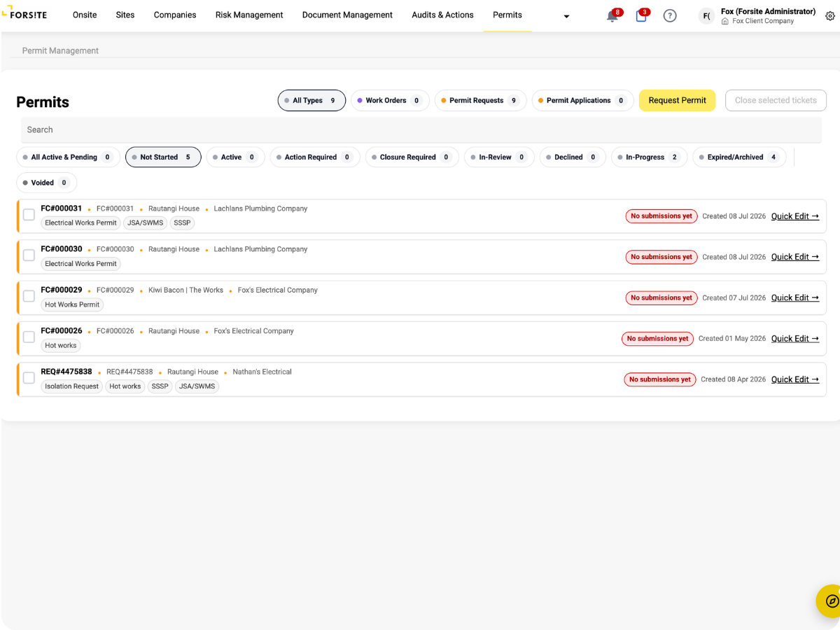Select All Active & Pending status filter
Image resolution: width=840 pixels, height=630 pixels.
69,157
